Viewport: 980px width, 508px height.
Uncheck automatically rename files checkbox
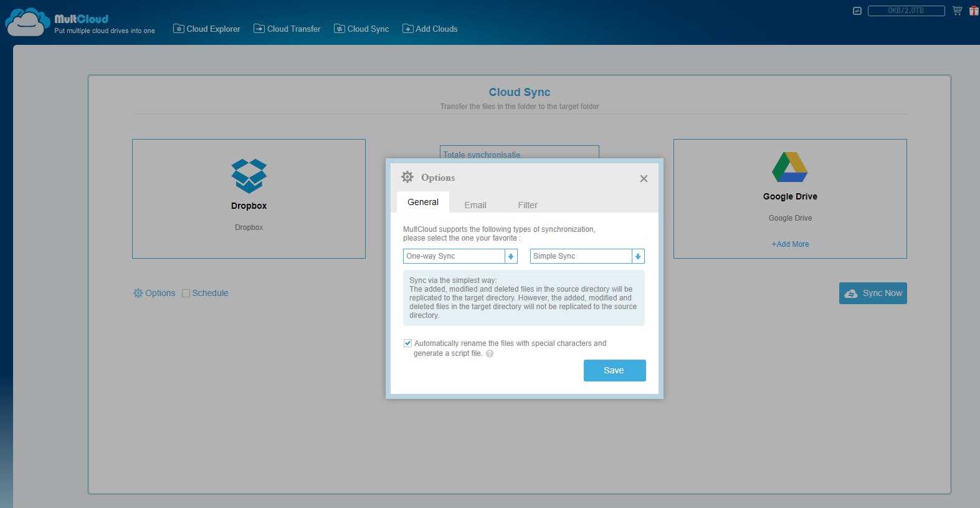coord(407,343)
